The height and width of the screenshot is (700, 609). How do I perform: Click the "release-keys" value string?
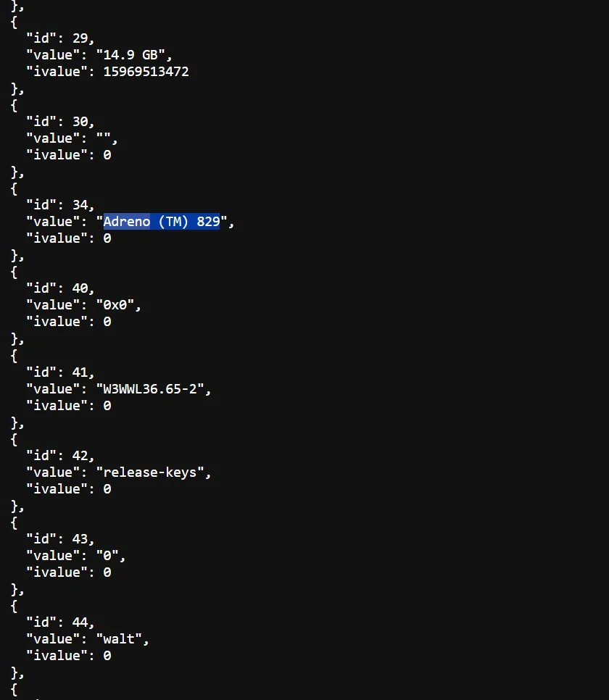tap(150, 472)
